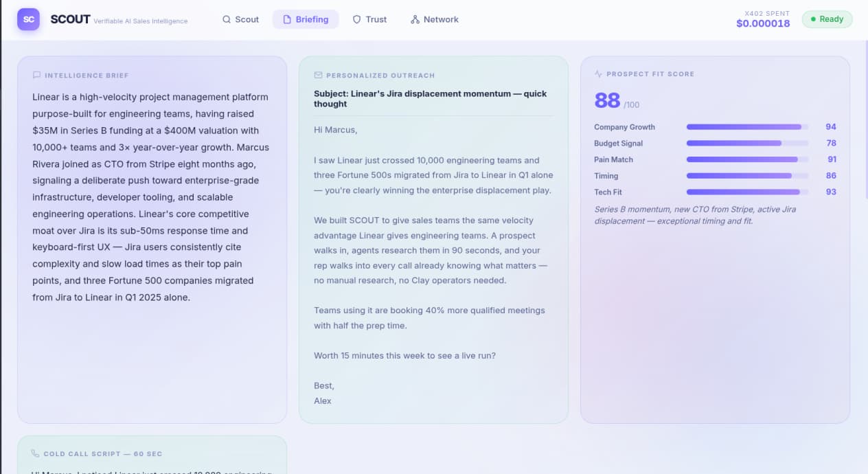Click the PROSPECT FIT SCORE heading
This screenshot has height=474, width=868.
tap(650, 74)
